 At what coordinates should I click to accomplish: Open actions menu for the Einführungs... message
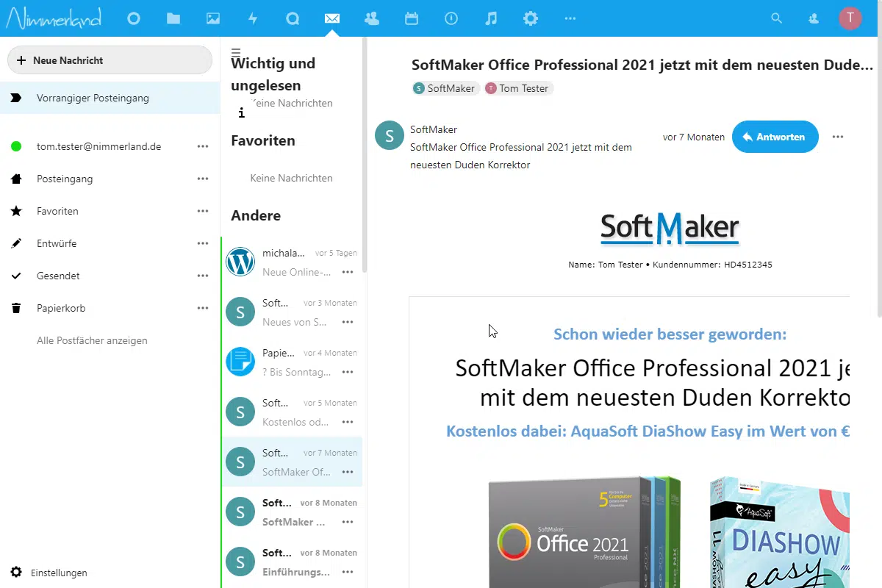tap(348, 572)
